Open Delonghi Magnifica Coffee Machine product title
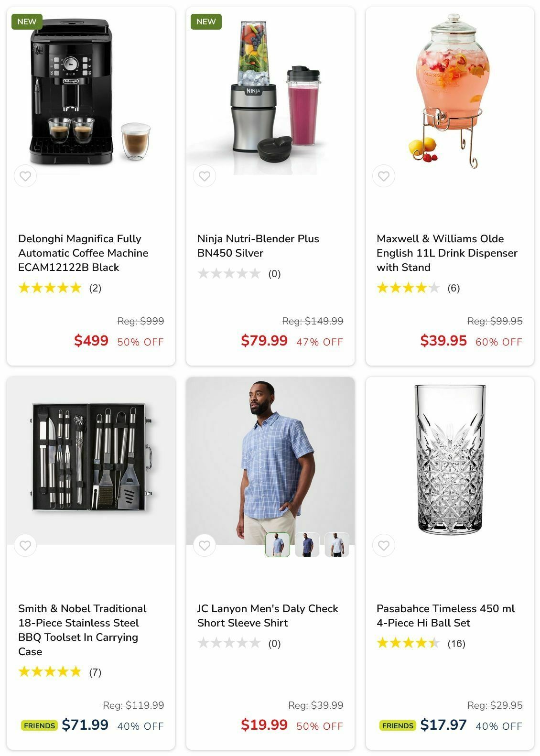Image resolution: width=540 pixels, height=756 pixels. [x=83, y=253]
